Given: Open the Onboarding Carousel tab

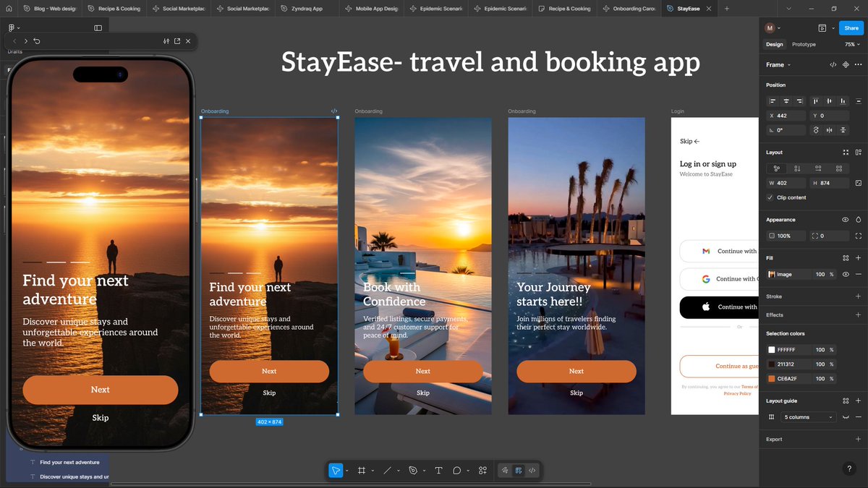Looking at the screenshot, I should click(629, 9).
